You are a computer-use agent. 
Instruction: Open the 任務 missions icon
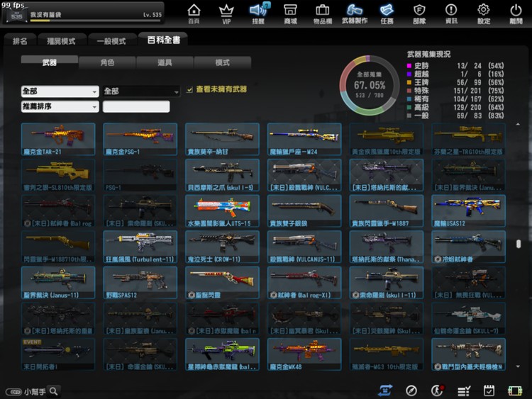tap(387, 12)
